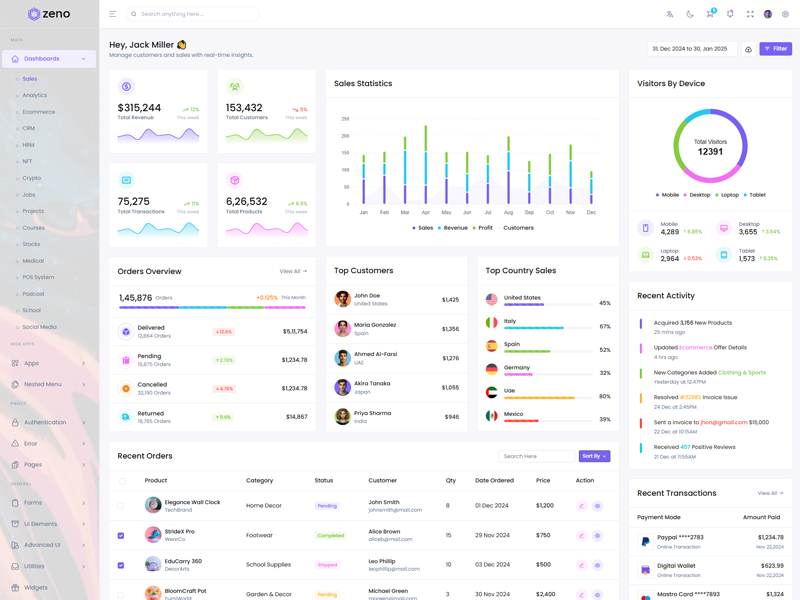Image resolution: width=800 pixels, height=600 pixels.
Task: Click the edit icon for the StrideX Pro order
Action: coord(581,535)
